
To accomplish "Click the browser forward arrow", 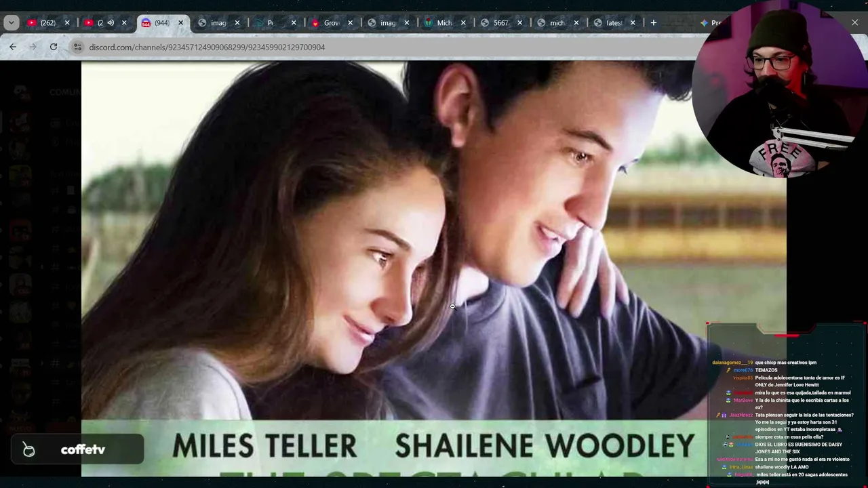I will coord(33,47).
